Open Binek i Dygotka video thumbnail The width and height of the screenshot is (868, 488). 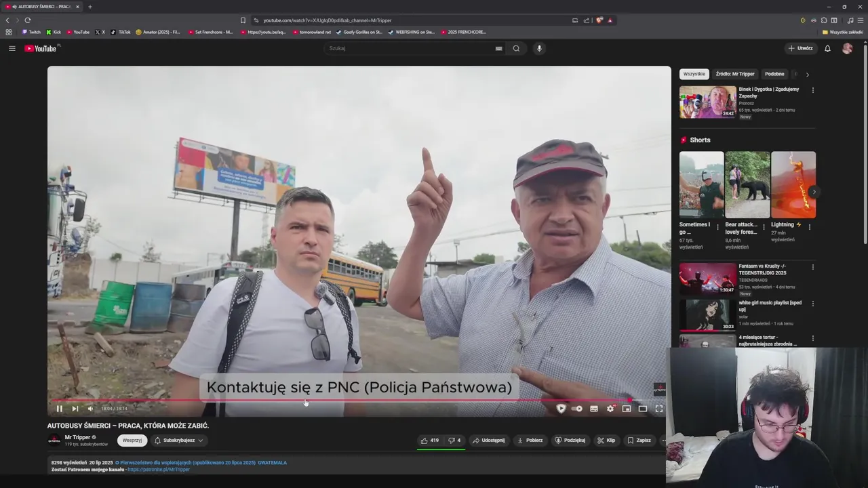click(708, 102)
